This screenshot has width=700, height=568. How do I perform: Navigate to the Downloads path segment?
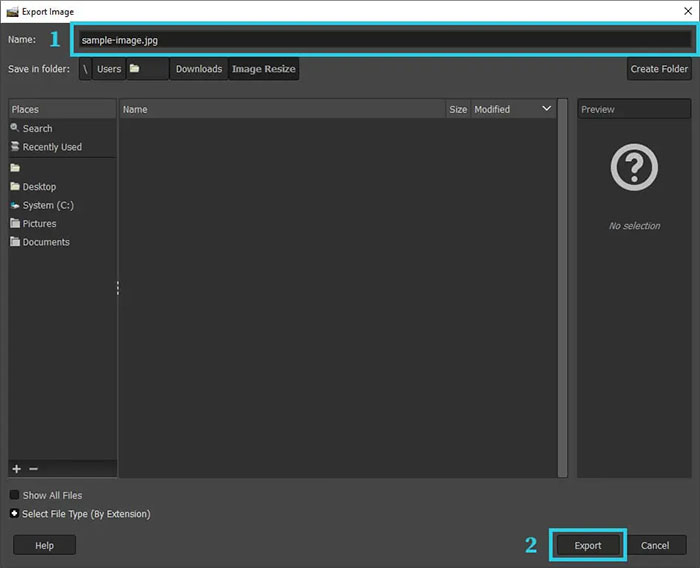[x=198, y=69]
